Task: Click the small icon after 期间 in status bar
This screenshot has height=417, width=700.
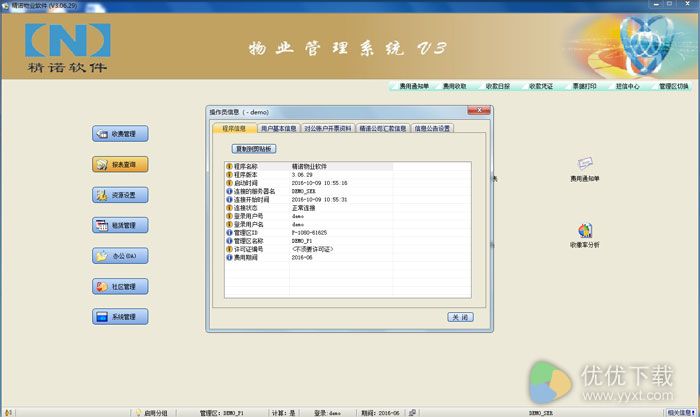Action: 413,413
